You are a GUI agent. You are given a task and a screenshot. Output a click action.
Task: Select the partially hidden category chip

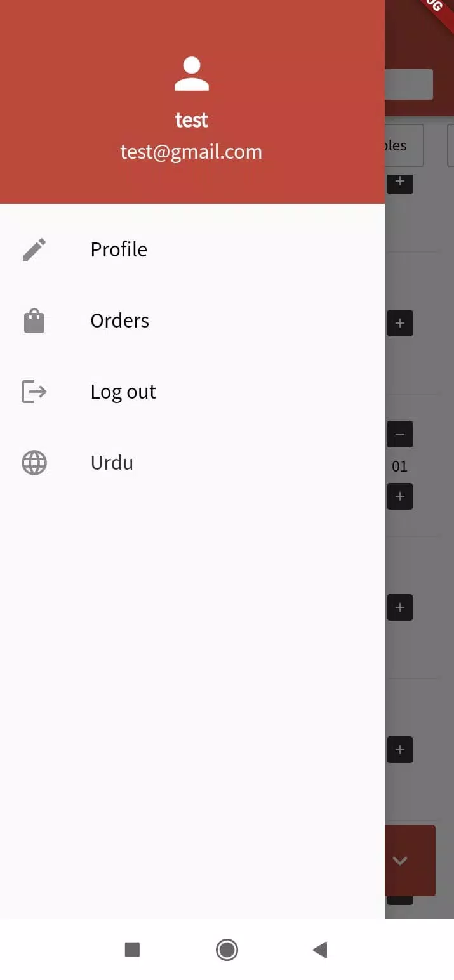[404, 145]
